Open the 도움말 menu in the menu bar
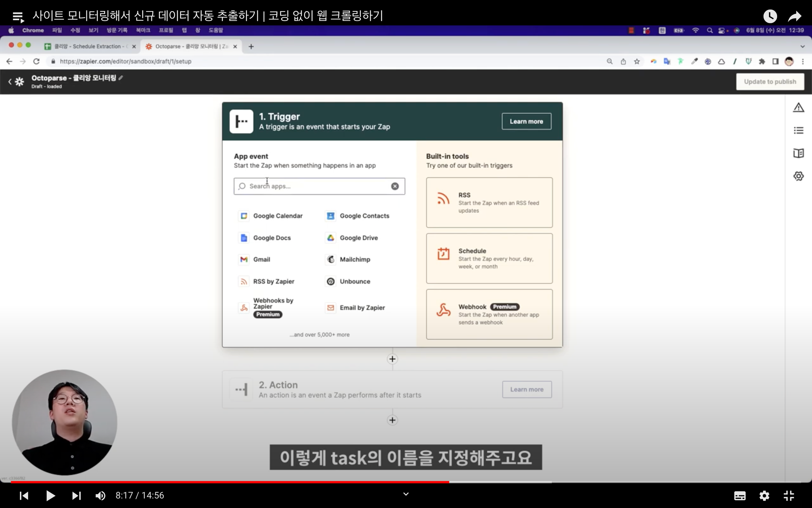812x508 pixels. coord(216,30)
